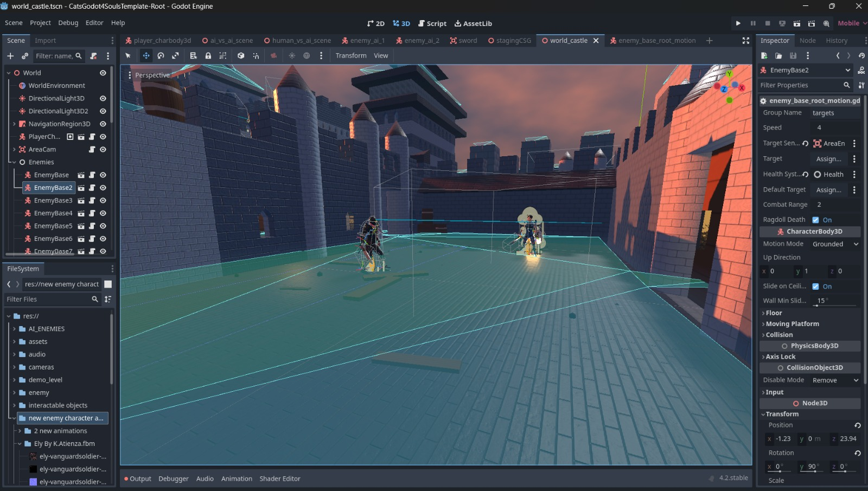Load an existing resource folder icon

point(778,55)
